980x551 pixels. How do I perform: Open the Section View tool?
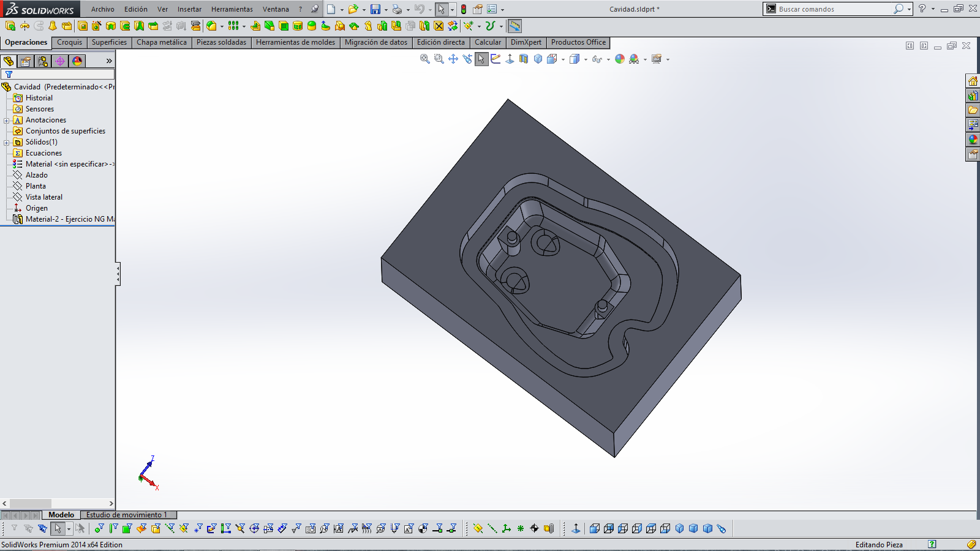tap(524, 59)
